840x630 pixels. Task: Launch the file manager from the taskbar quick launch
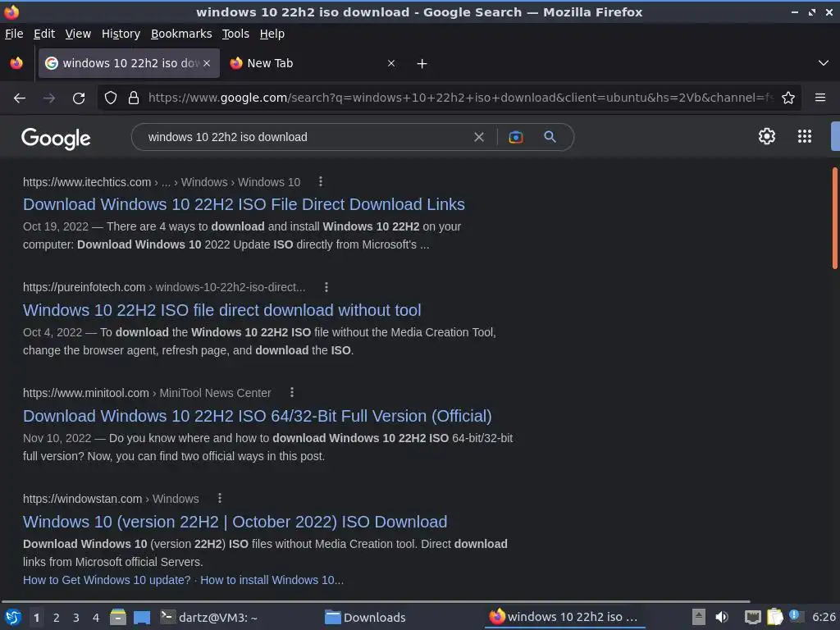[x=118, y=617]
